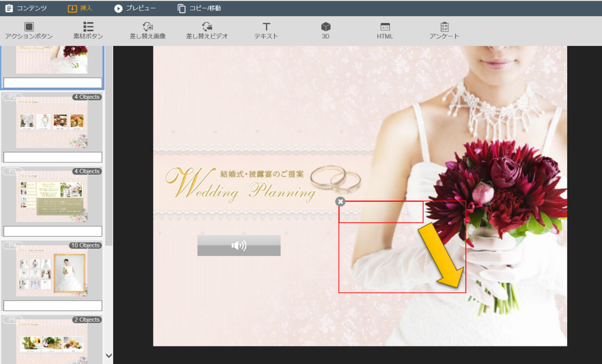Open the コピー/移動 menu

tap(199, 8)
